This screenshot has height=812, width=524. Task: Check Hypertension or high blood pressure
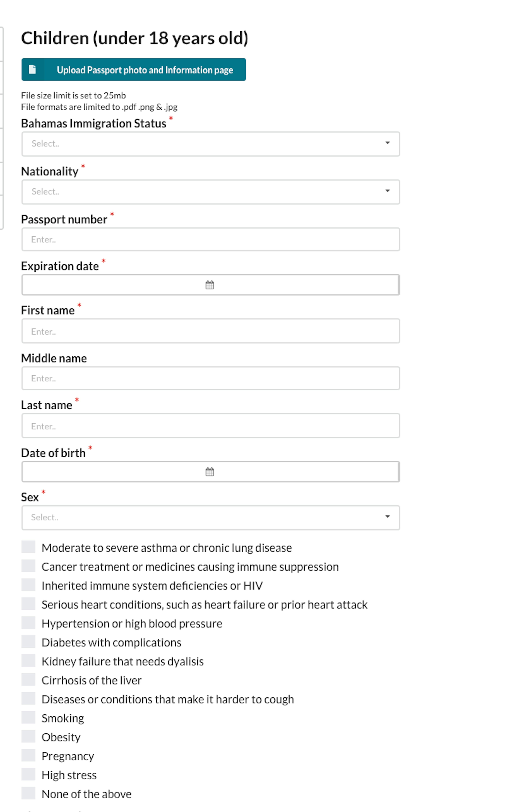tap(29, 623)
